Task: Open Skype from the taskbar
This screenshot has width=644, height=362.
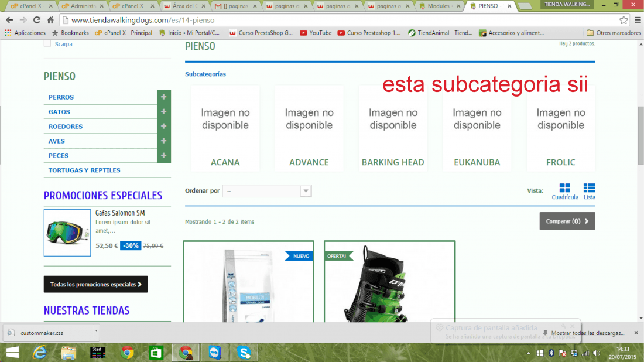Action: (x=244, y=353)
